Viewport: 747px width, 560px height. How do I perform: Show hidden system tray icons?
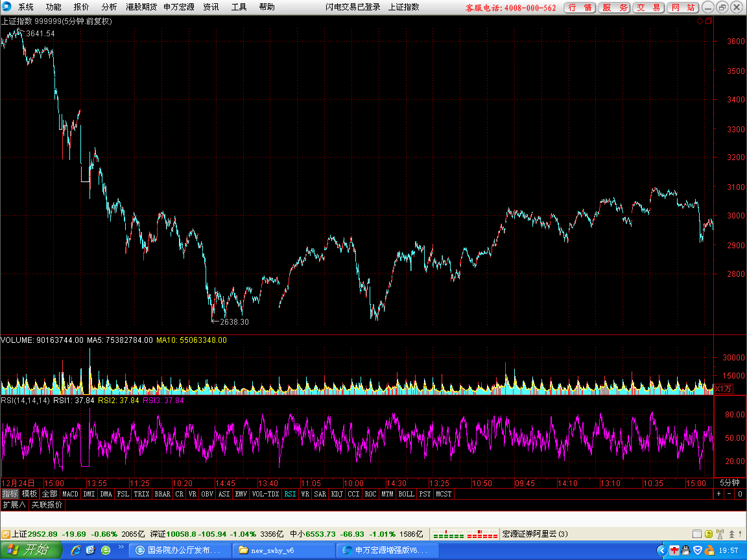661,550
